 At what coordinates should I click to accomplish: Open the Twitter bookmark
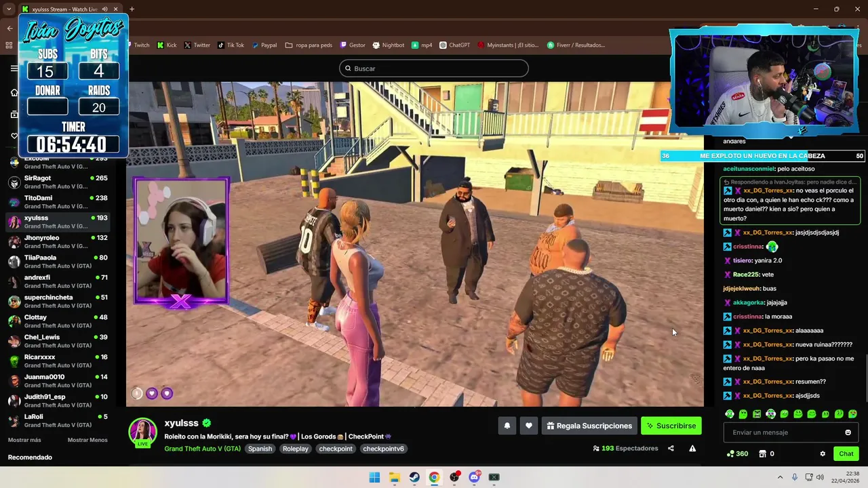[197, 45]
